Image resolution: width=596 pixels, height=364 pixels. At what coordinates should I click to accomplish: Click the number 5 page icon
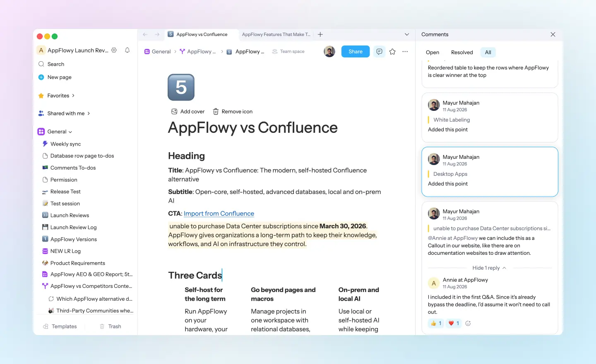[181, 87]
